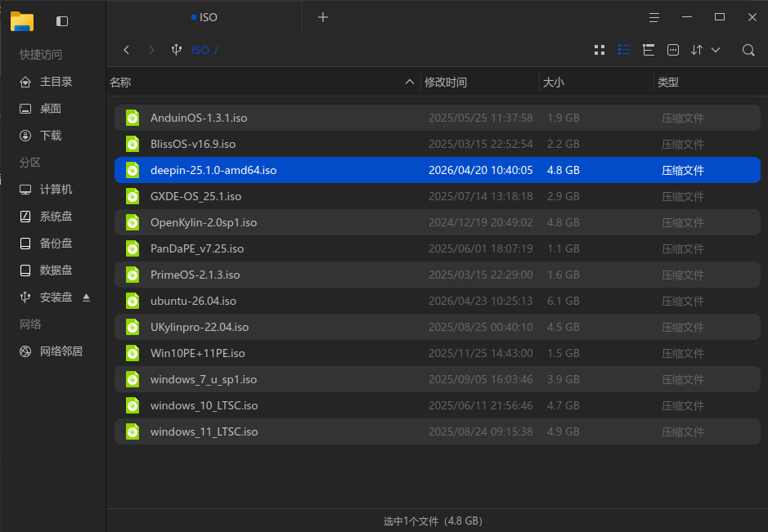
Task: Open a new tab with plus button
Action: (x=323, y=18)
